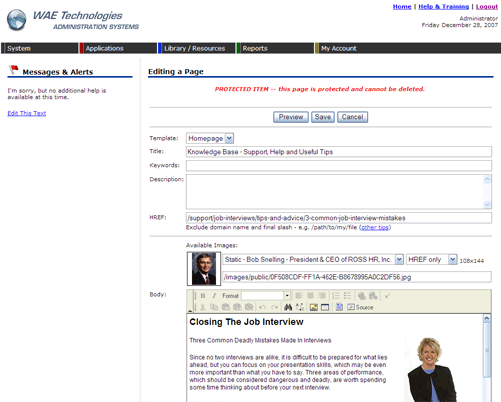The width and height of the screenshot is (501, 402).
Task: Click the Replace icon beside binoculars
Action: [x=300, y=307]
